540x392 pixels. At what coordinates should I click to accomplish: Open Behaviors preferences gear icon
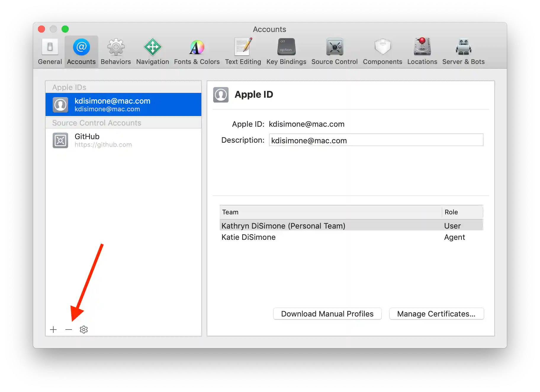(x=116, y=47)
